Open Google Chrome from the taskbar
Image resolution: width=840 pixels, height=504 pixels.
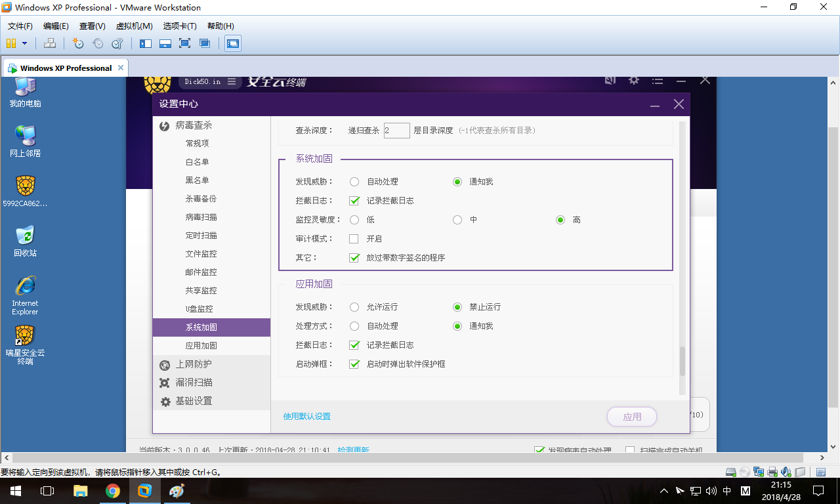tap(113, 491)
